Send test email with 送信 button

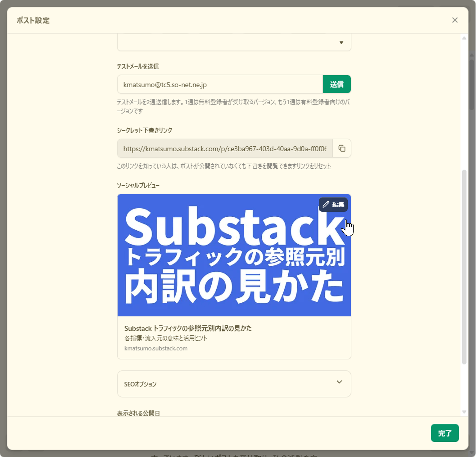(337, 85)
